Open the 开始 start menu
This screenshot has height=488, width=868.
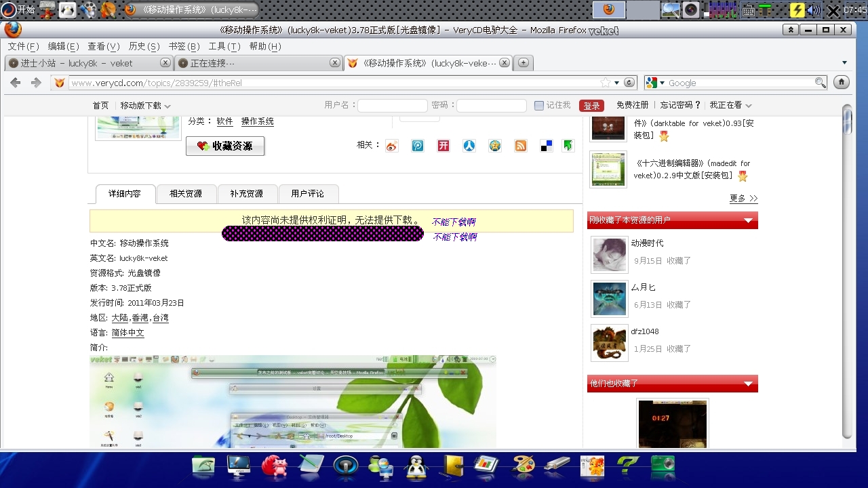[18, 9]
